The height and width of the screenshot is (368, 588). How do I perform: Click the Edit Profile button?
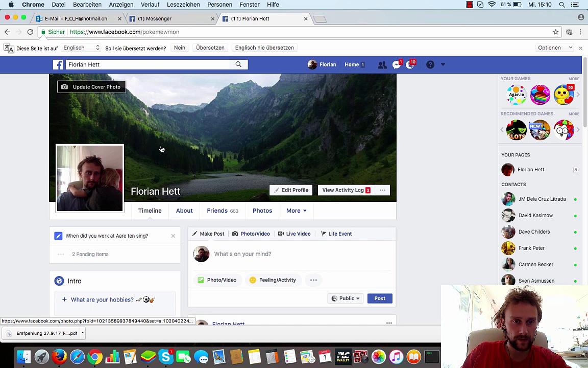pyautogui.click(x=291, y=190)
